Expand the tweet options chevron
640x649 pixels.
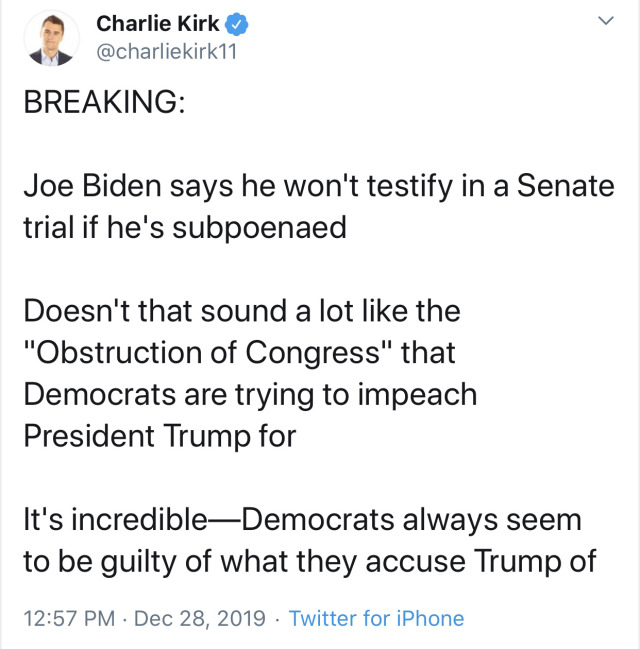coord(606,20)
